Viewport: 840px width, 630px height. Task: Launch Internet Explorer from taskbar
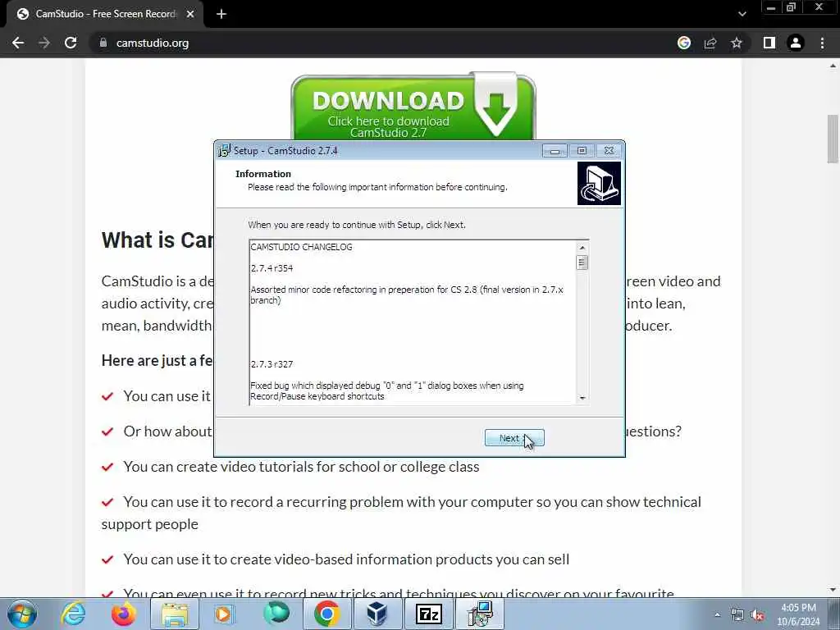[x=73, y=614]
